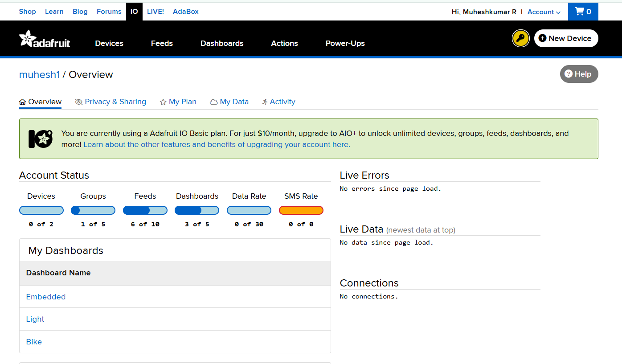Click the Groups usage progress bar
The height and width of the screenshot is (364, 622).
coord(93,210)
